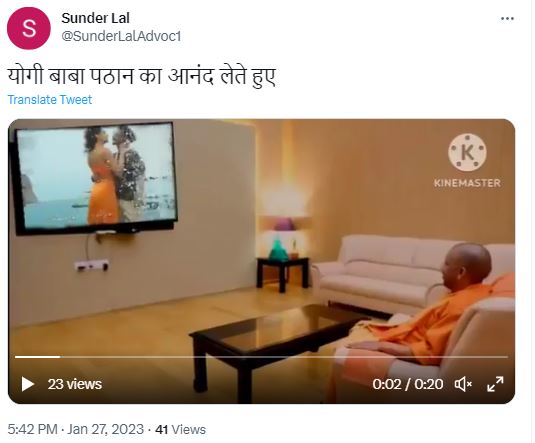The height and width of the screenshot is (443, 535).
Task: Click the KINEMASTER text in the watermark
Action: pos(467,183)
